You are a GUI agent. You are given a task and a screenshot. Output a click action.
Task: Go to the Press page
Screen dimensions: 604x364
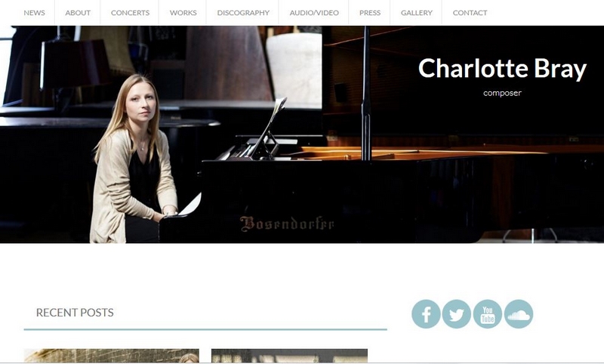coord(370,13)
